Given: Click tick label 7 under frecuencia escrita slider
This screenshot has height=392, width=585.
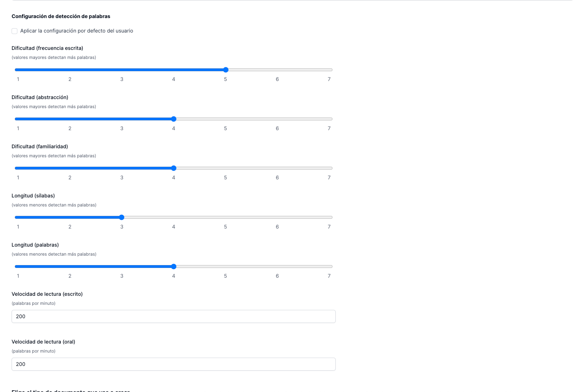Looking at the screenshot, I should pos(329,79).
